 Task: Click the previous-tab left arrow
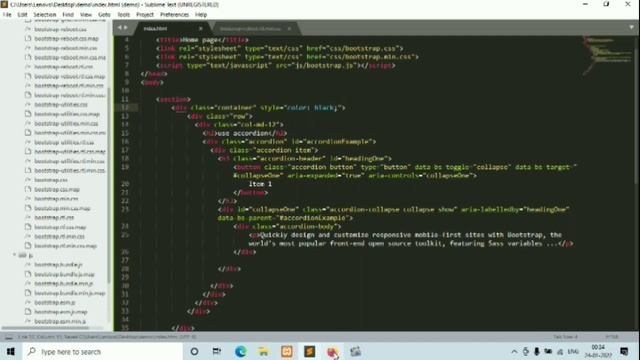(x=120, y=27)
